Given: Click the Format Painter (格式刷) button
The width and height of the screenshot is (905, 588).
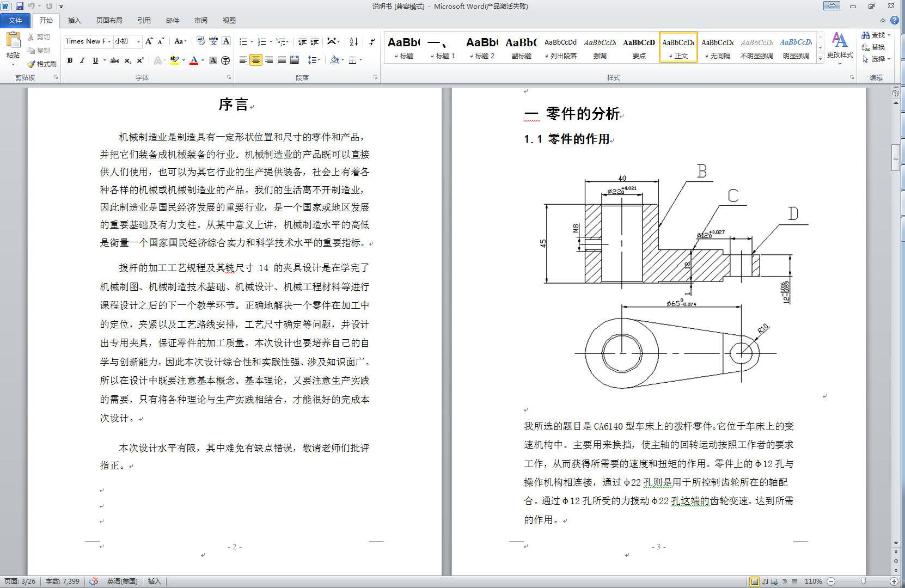Looking at the screenshot, I should (x=42, y=64).
